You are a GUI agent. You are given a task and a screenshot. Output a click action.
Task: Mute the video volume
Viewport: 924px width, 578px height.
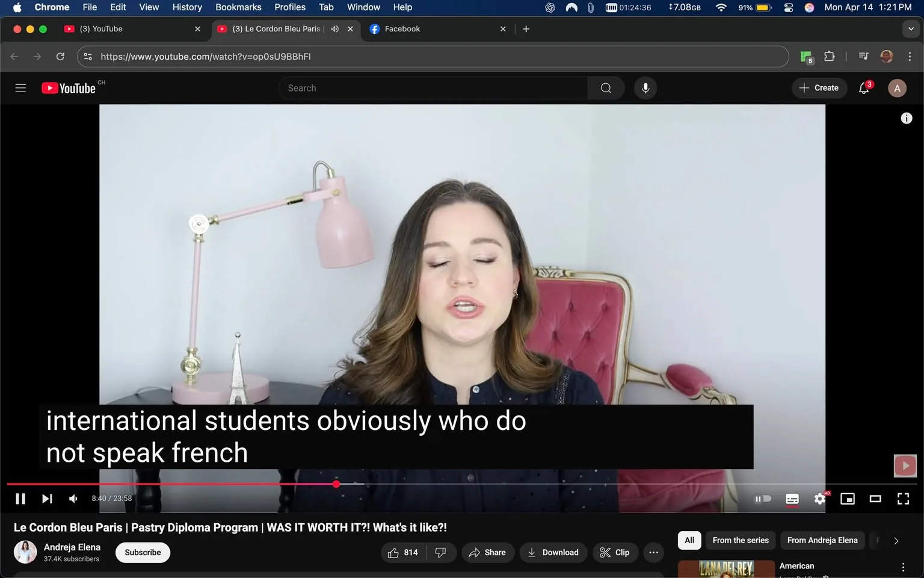coord(73,499)
